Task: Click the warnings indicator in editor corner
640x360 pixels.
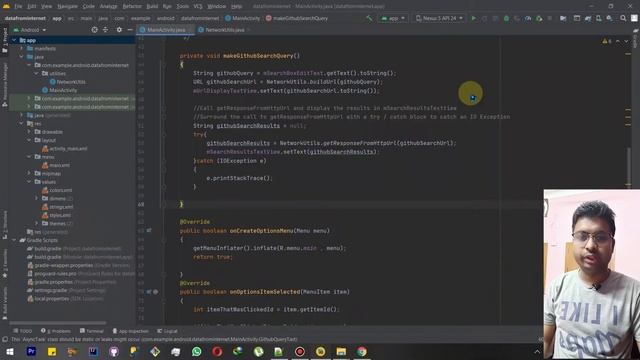Action: click(x=607, y=41)
